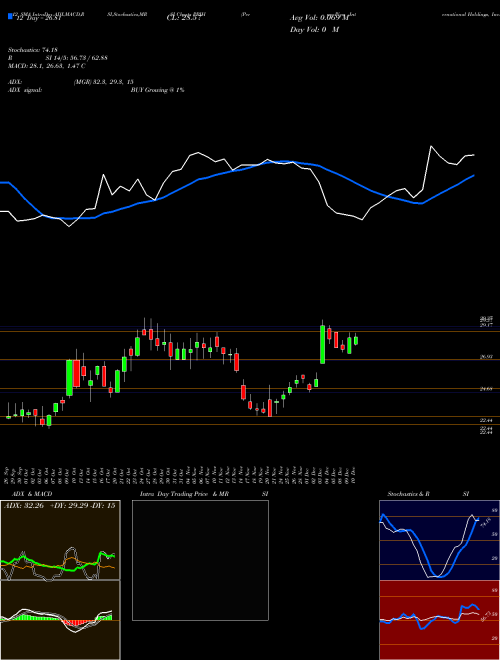
Task: Click the 'SI 14/3: 36.73 / 62.88' value
Action: pos(77,58)
